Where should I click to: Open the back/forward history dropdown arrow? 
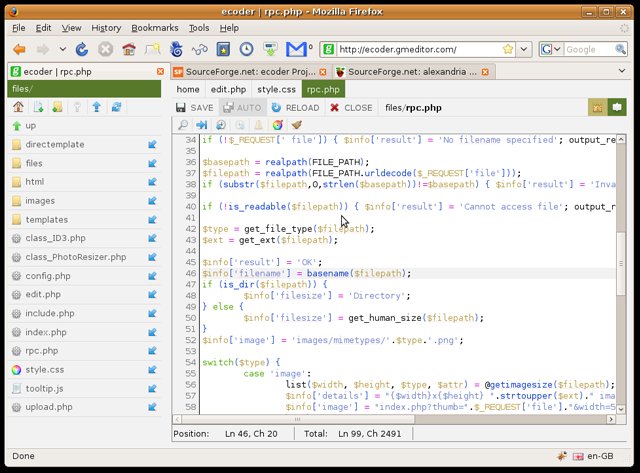pyautogui.click(x=64, y=49)
